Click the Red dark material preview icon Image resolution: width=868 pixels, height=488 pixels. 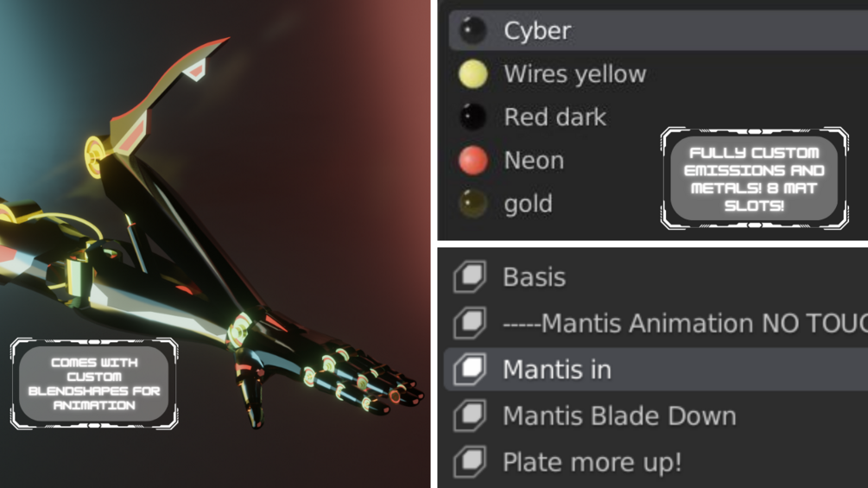(472, 117)
